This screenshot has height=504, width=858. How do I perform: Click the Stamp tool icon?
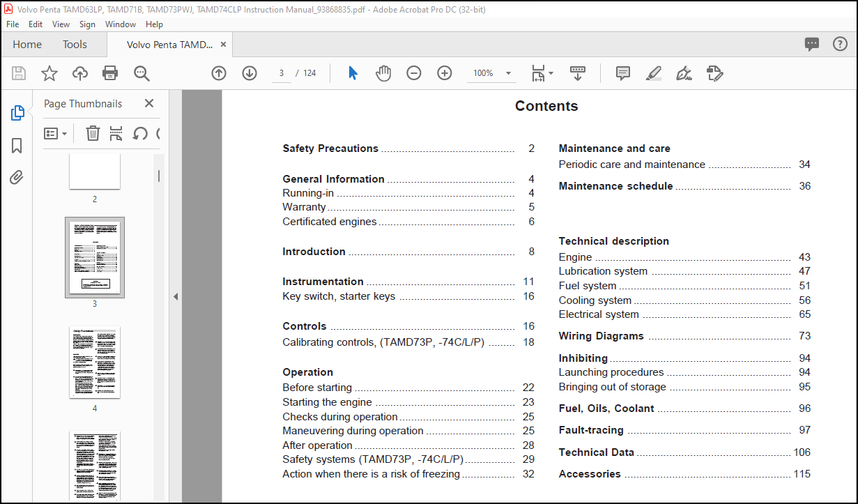(x=715, y=73)
